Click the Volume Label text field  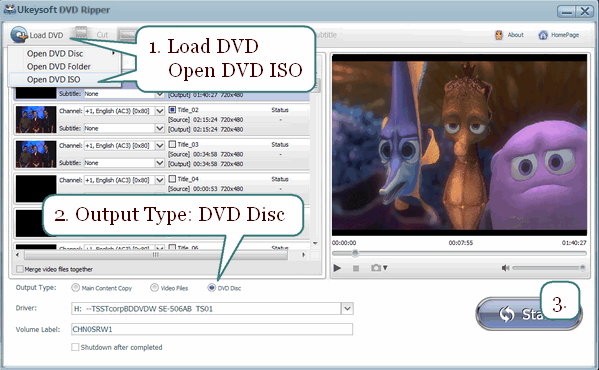[x=212, y=329]
